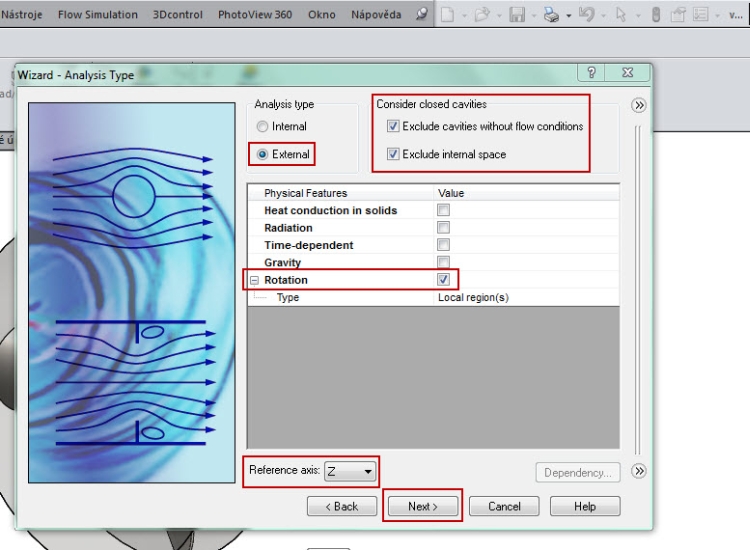Click the Options checklist icon

[x=701, y=15]
